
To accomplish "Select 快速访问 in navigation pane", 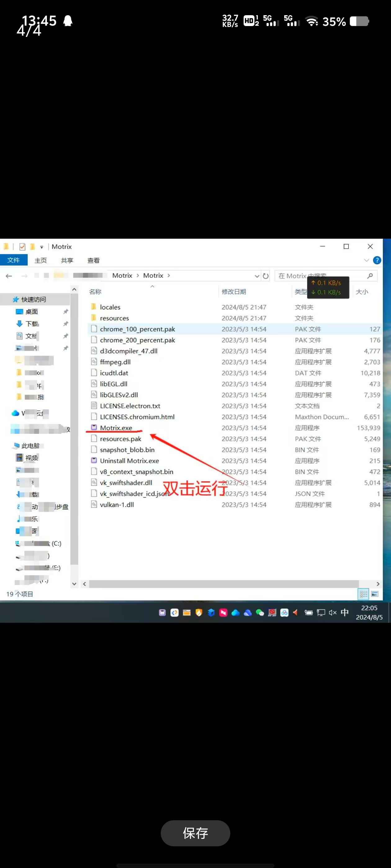I will (34, 299).
